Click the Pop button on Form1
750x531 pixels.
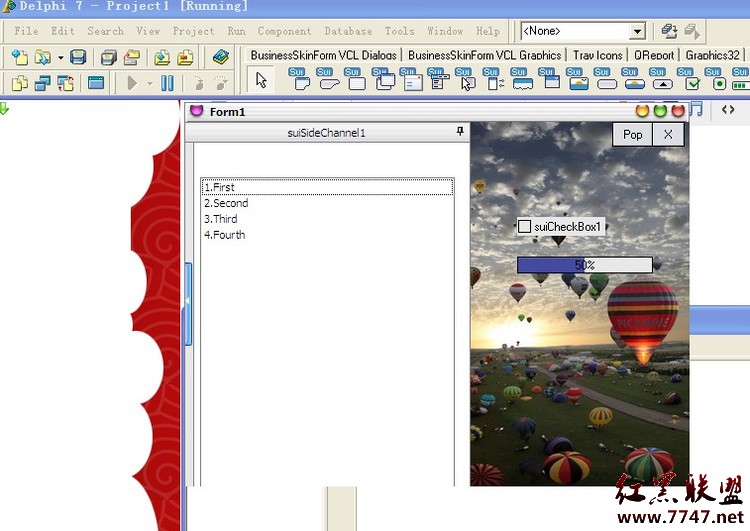click(632, 134)
